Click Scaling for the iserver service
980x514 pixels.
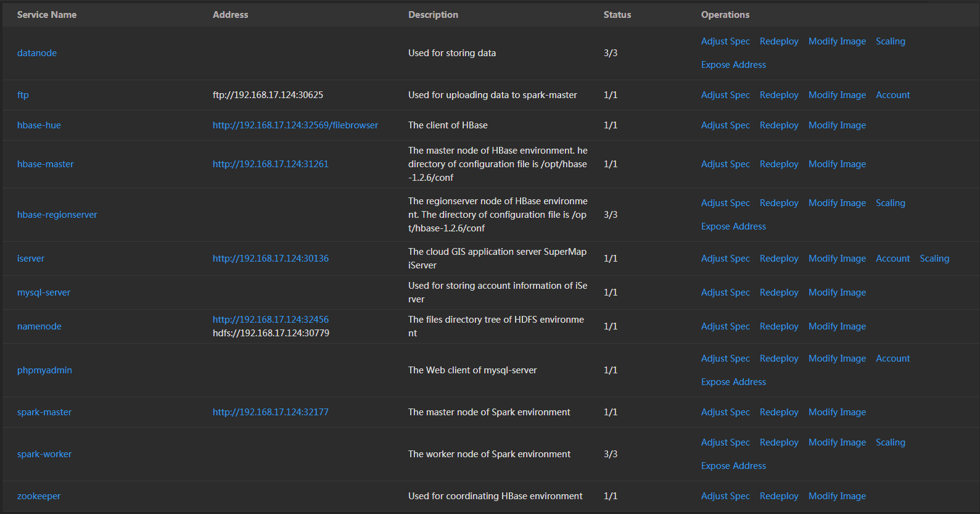(x=934, y=259)
